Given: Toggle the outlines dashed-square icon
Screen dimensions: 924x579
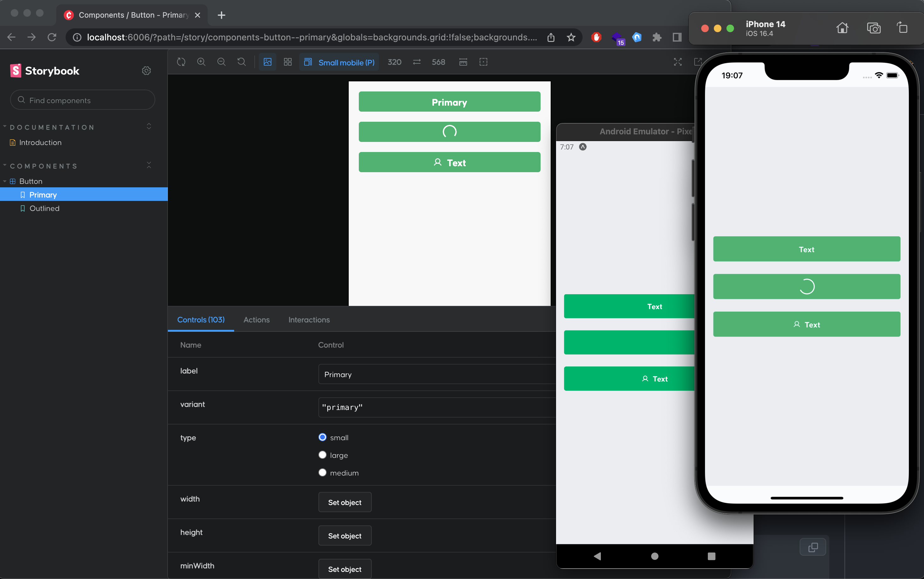Looking at the screenshot, I should (483, 62).
